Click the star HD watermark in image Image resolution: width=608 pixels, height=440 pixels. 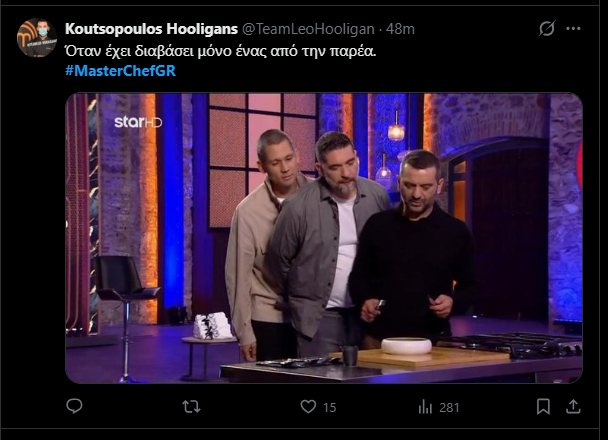pyautogui.click(x=138, y=122)
